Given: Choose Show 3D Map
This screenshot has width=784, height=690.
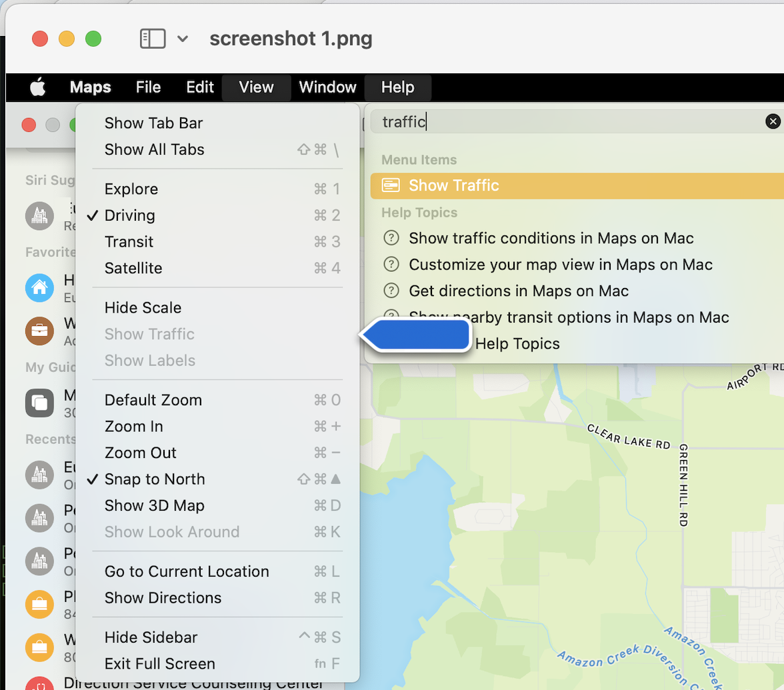Looking at the screenshot, I should click(217, 505).
